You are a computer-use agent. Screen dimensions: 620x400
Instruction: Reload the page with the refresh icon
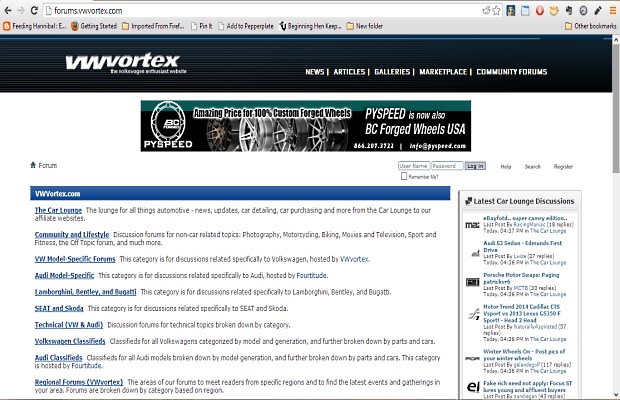click(34, 11)
